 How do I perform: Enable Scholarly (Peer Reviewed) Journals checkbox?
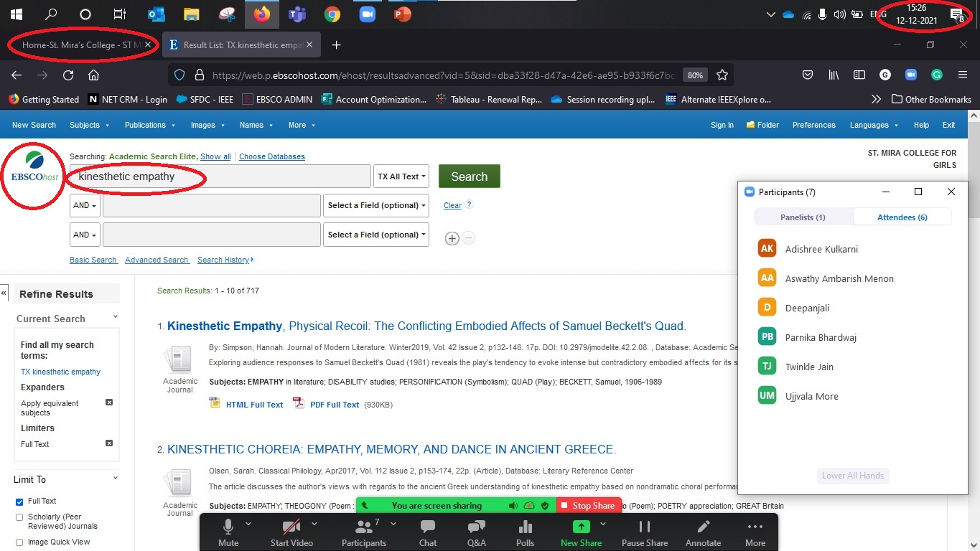19,517
